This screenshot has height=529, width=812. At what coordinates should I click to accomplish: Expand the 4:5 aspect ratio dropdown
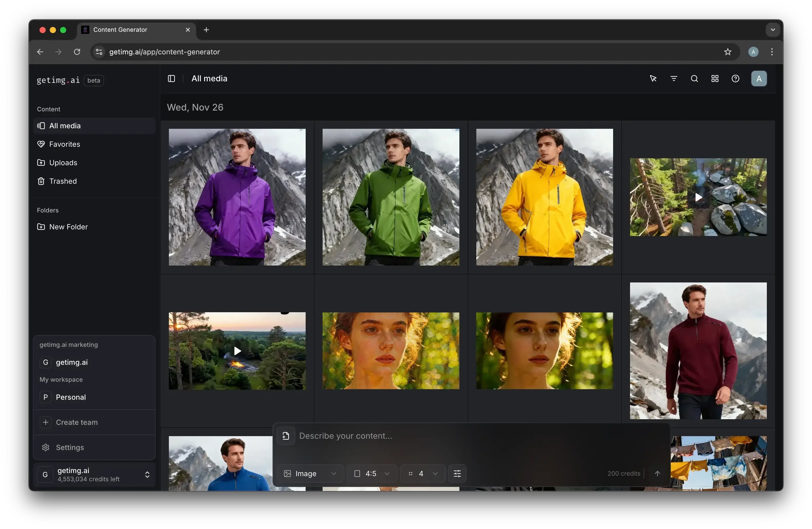pyautogui.click(x=372, y=473)
